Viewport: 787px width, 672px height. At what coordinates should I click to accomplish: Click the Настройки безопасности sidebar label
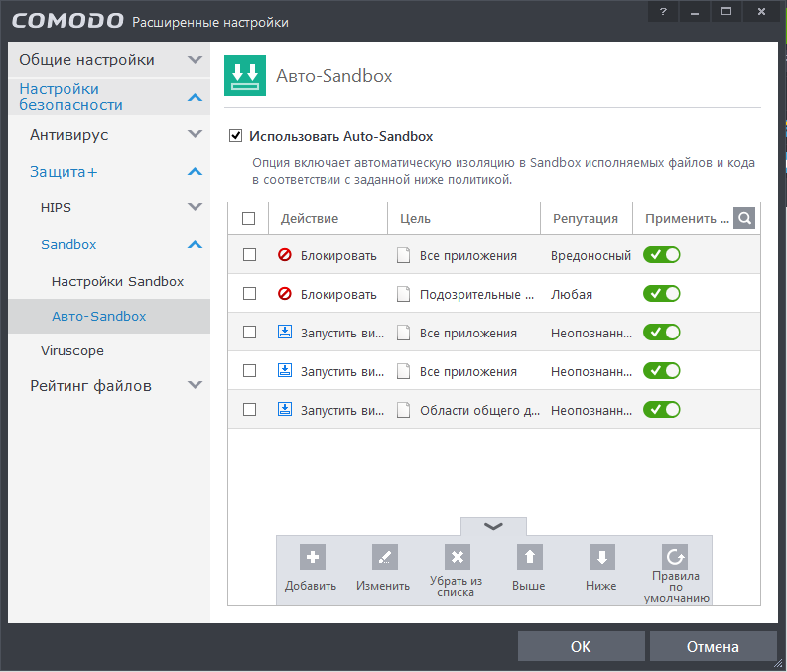point(70,97)
